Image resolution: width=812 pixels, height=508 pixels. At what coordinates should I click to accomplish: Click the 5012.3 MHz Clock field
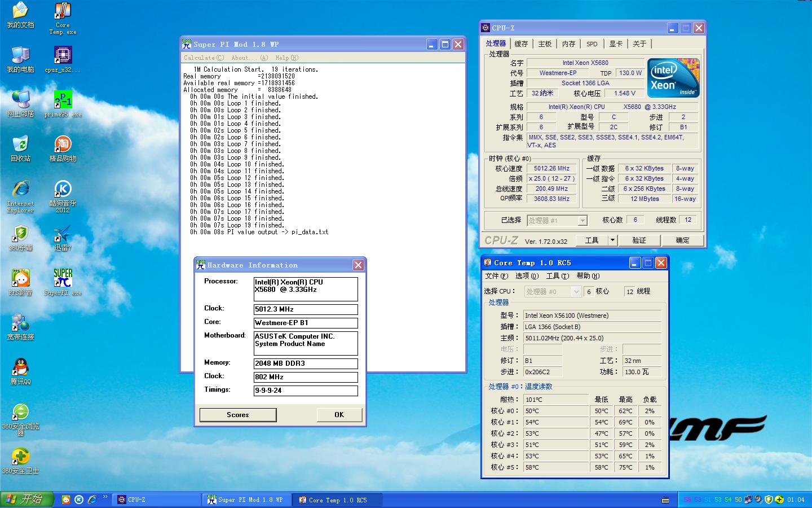point(306,309)
